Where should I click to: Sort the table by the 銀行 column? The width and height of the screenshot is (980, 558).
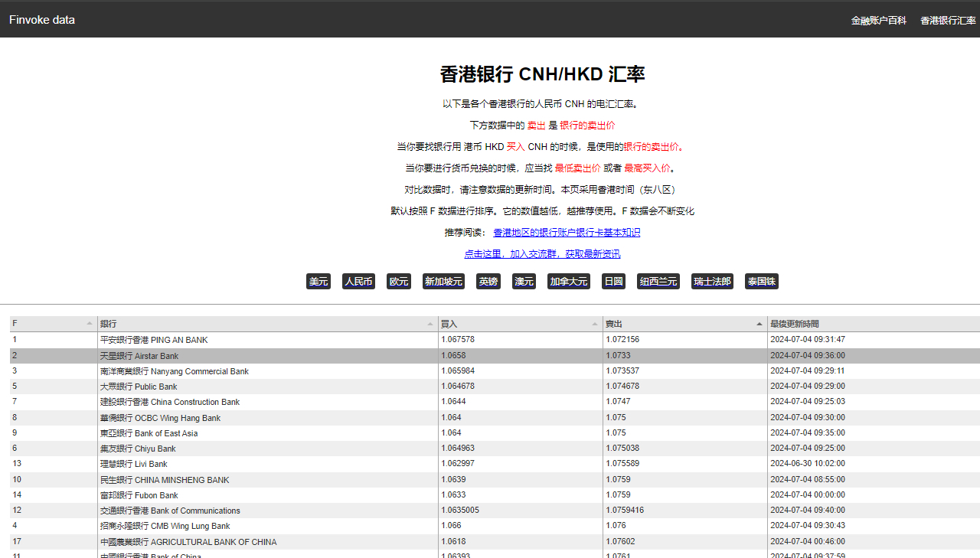click(267, 324)
